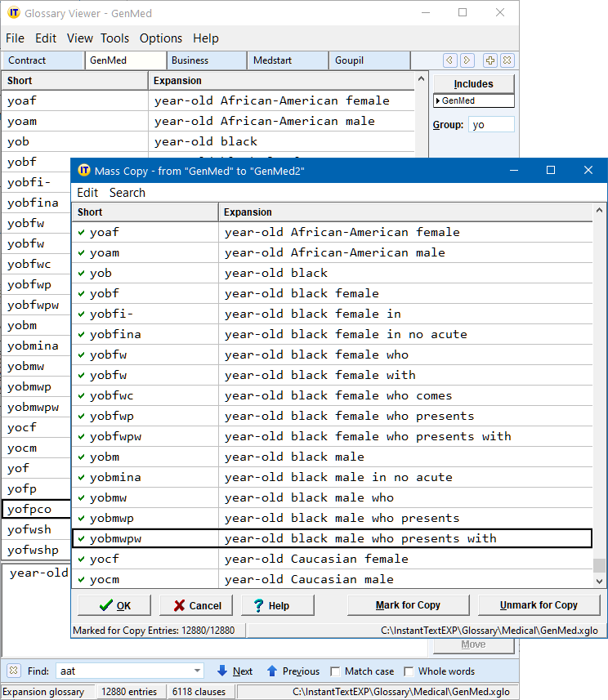The width and height of the screenshot is (608, 700).
Task: Open the Search menu in Mass Copy
Action: (127, 193)
